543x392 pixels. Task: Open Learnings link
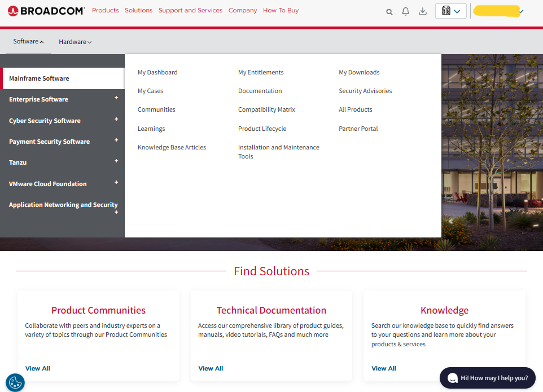click(151, 129)
